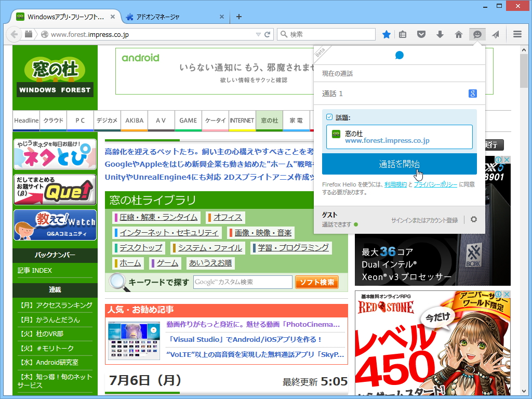The width and height of the screenshot is (532, 399).
Task: Bookmark this page with the star icon
Action: pos(386,34)
